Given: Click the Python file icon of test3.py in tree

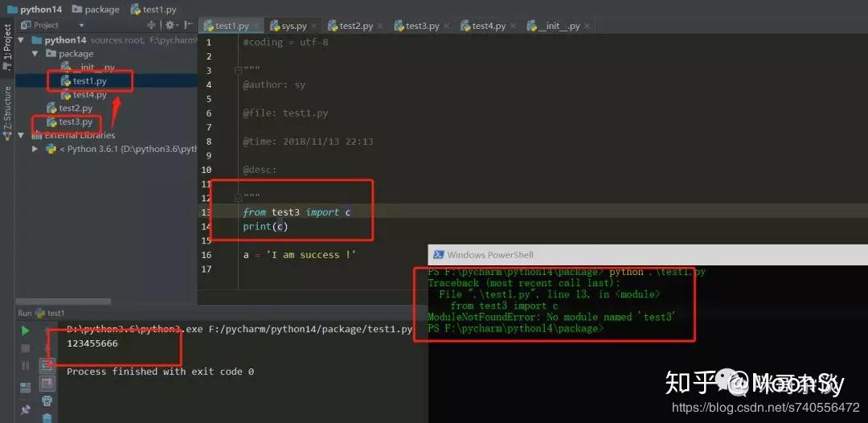Looking at the screenshot, I should 51,121.
